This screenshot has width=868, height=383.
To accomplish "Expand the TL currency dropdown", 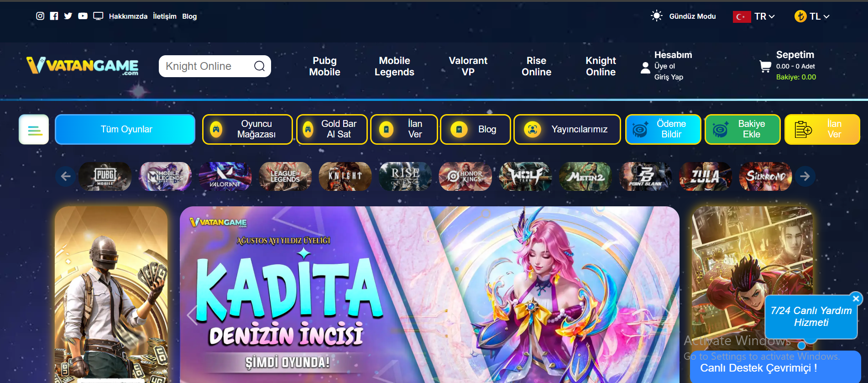I will 812,16.
